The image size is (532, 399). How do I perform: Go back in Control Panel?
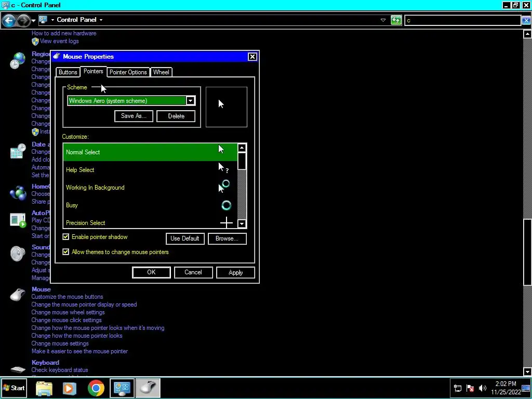pyautogui.click(x=9, y=21)
